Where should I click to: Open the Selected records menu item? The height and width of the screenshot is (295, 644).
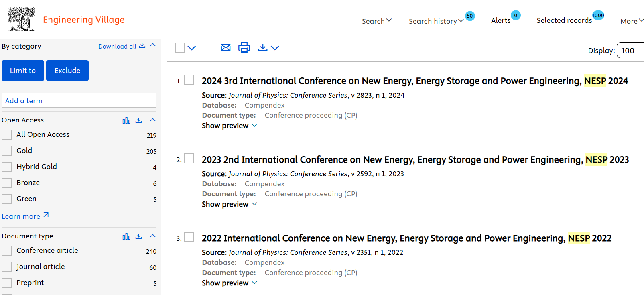(x=564, y=20)
